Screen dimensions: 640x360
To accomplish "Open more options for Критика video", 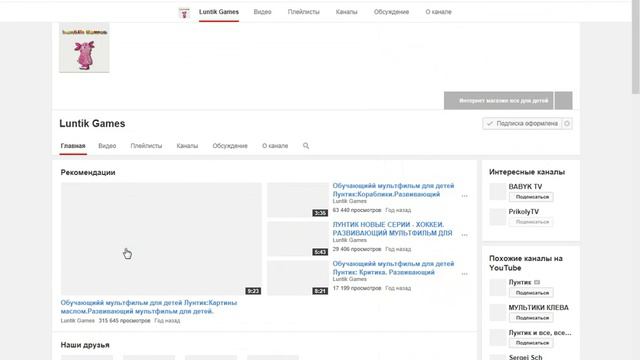I will pos(464,274).
